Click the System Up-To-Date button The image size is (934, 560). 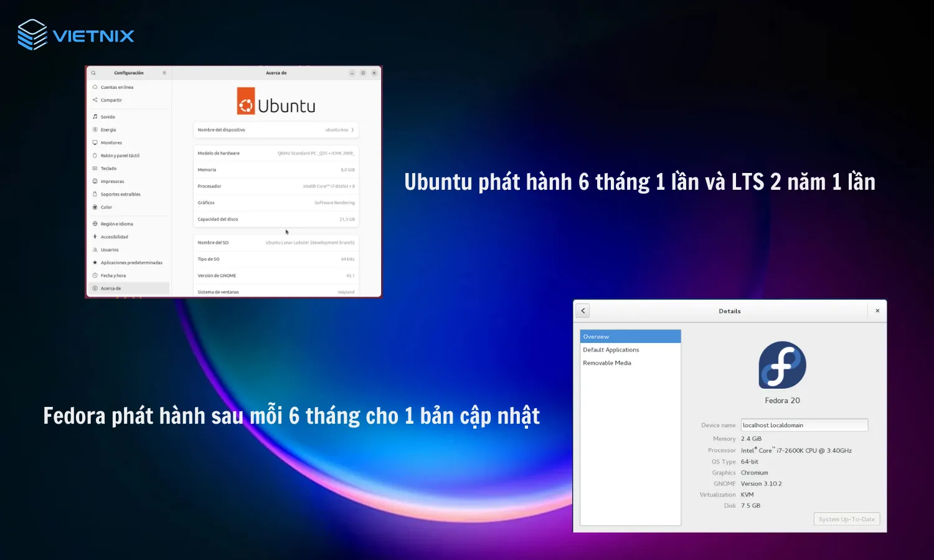point(847,519)
